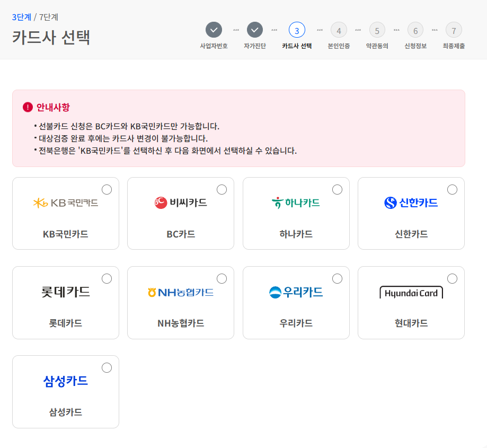Click the 3단계 progress indicator text
The height and width of the screenshot is (448, 487).
point(21,17)
